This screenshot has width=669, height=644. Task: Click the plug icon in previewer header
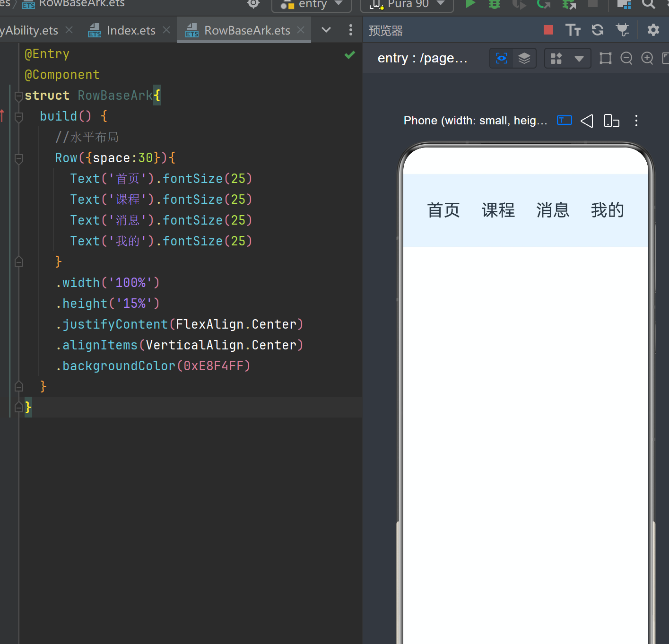coord(622,30)
